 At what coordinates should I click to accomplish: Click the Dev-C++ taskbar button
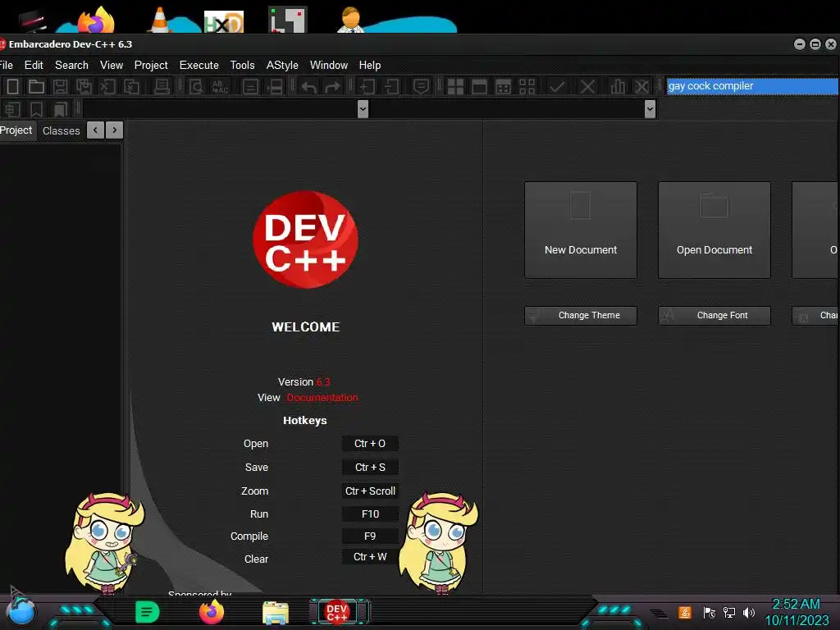[337, 612]
